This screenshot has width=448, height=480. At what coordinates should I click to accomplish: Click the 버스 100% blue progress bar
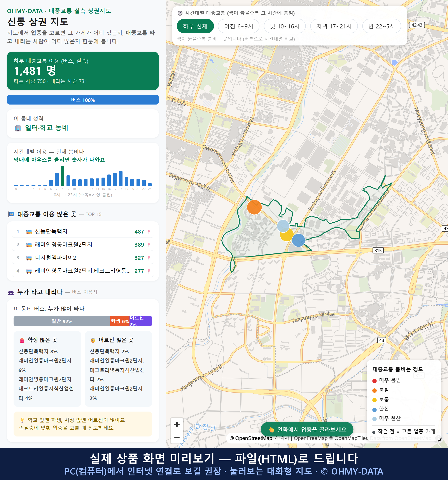pyautogui.click(x=83, y=100)
